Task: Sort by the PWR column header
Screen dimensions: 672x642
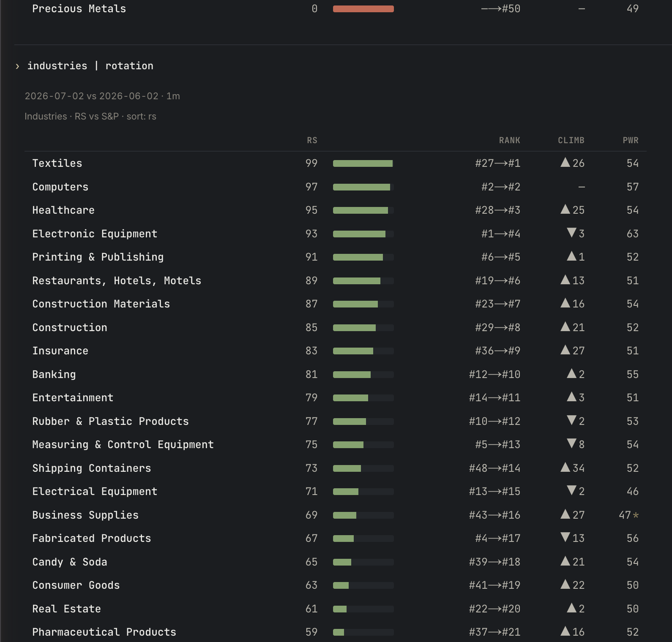Action: (631, 140)
